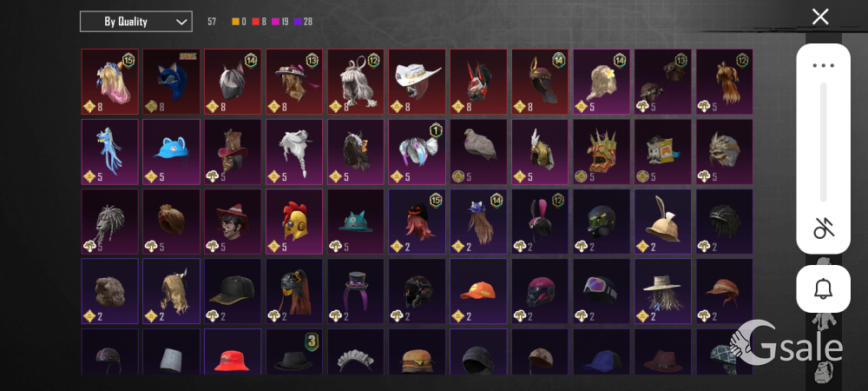Screen dimensions: 868x391
Task: Select the hamburger hat item
Action: tap(417, 352)
